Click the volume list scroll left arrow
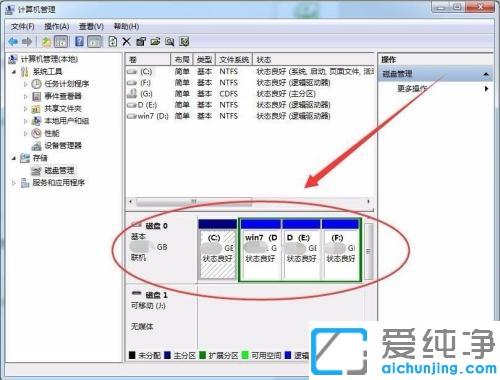 [x=131, y=202]
